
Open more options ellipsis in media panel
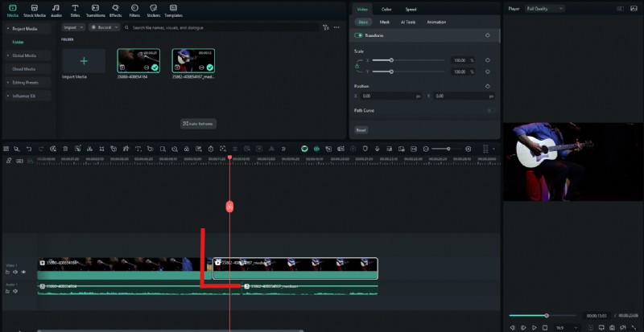(x=336, y=27)
